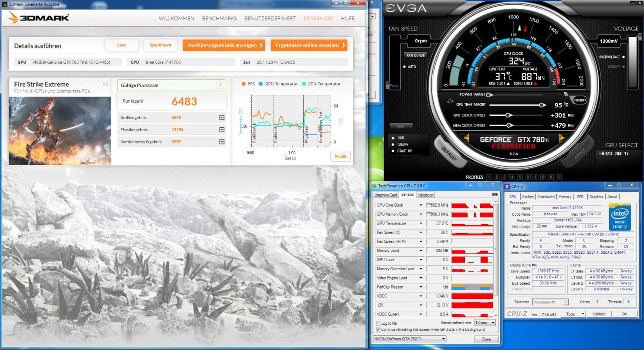The height and width of the screenshot is (350, 644).
Task: Select EVGA profile slot 0
Action: click(559, 177)
